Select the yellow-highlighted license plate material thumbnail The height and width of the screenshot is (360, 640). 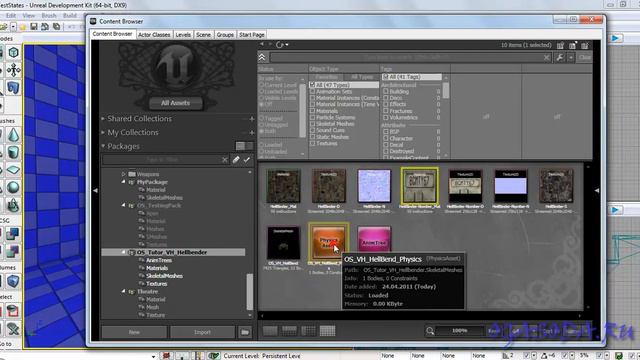(x=420, y=186)
